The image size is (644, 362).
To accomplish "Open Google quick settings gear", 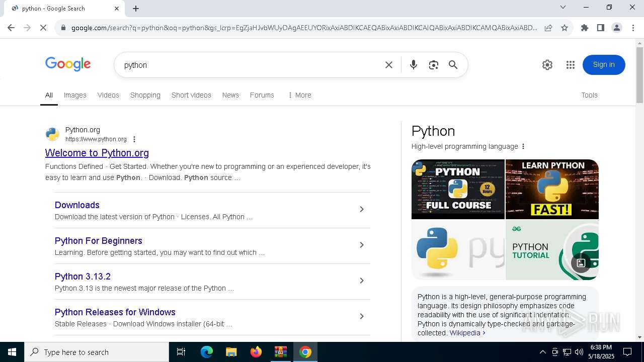I will pos(547,65).
